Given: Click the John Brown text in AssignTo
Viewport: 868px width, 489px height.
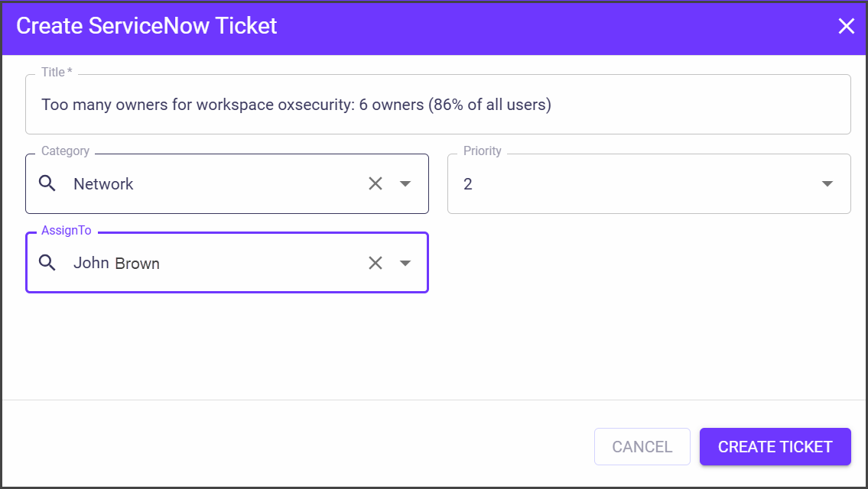Looking at the screenshot, I should (x=116, y=264).
